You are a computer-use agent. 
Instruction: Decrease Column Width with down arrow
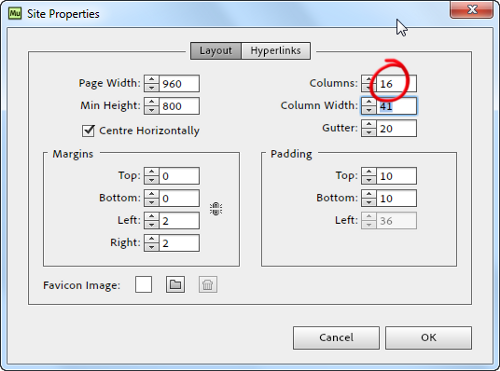[369, 110]
